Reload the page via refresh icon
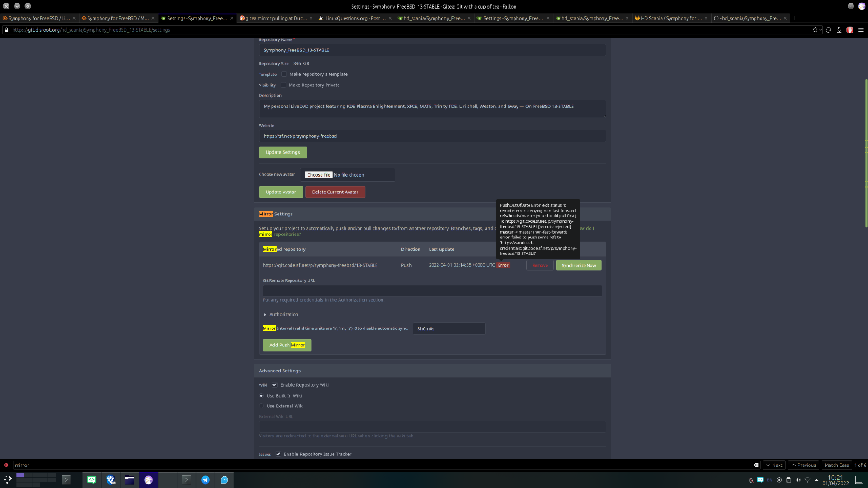Screen dimensions: 868x488 (x=828, y=30)
